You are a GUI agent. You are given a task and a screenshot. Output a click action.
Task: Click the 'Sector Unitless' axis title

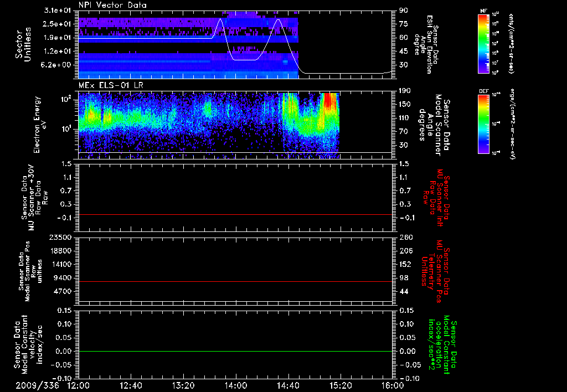(23, 44)
